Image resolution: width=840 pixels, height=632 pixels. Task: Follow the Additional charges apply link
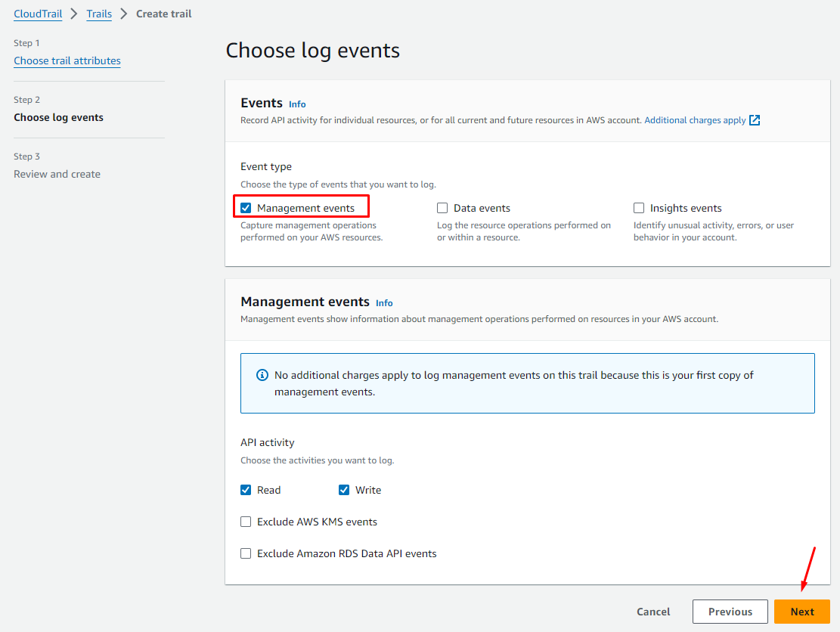tap(695, 120)
